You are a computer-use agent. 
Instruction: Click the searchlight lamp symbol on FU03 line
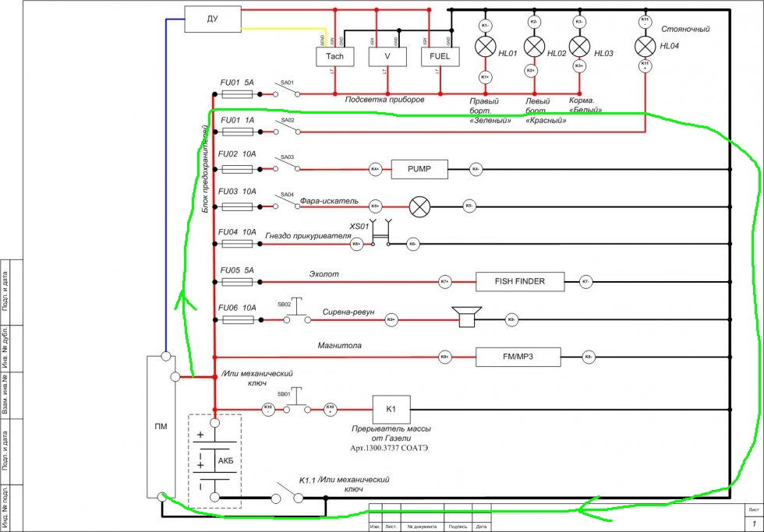[x=420, y=206]
